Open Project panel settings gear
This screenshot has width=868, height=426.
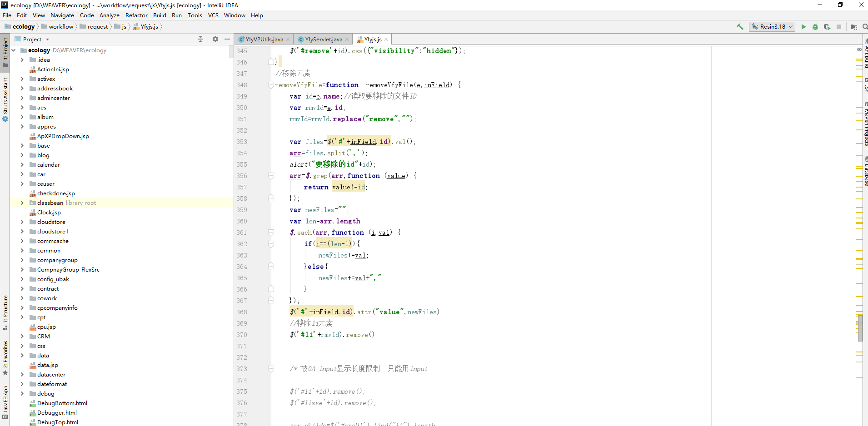[215, 39]
